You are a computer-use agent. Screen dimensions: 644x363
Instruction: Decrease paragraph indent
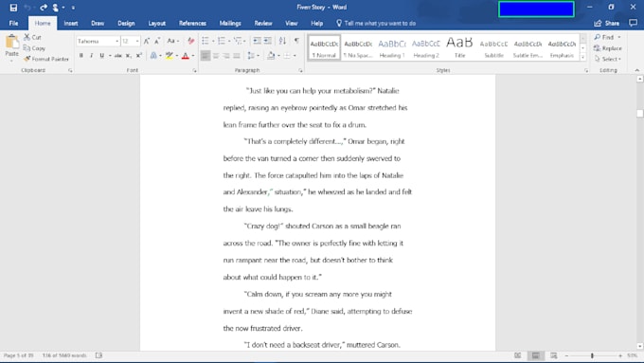click(x=257, y=41)
